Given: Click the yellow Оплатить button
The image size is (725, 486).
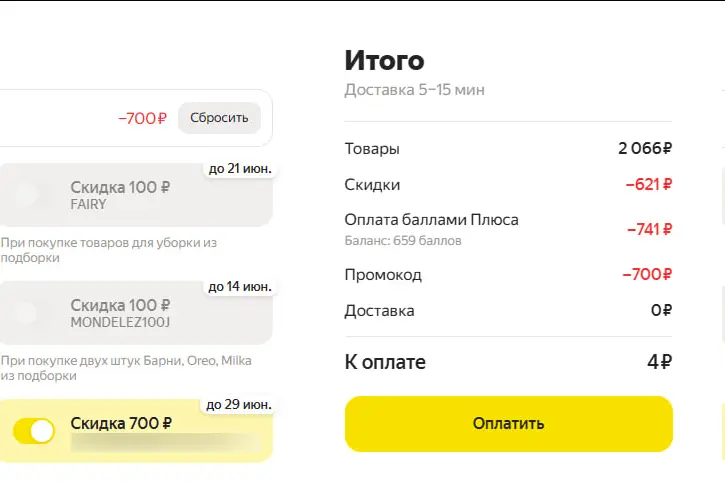Looking at the screenshot, I should coord(508,424).
